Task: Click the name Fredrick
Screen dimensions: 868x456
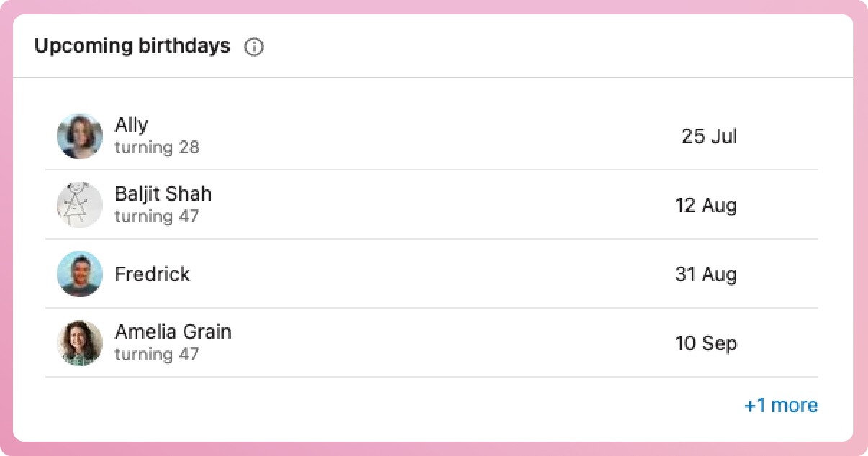Action: (x=152, y=274)
